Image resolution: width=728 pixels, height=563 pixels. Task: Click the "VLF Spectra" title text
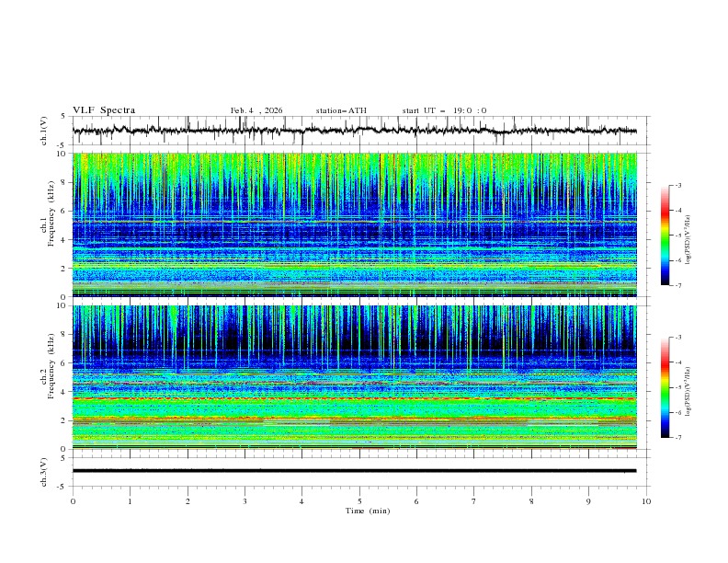[x=104, y=110]
